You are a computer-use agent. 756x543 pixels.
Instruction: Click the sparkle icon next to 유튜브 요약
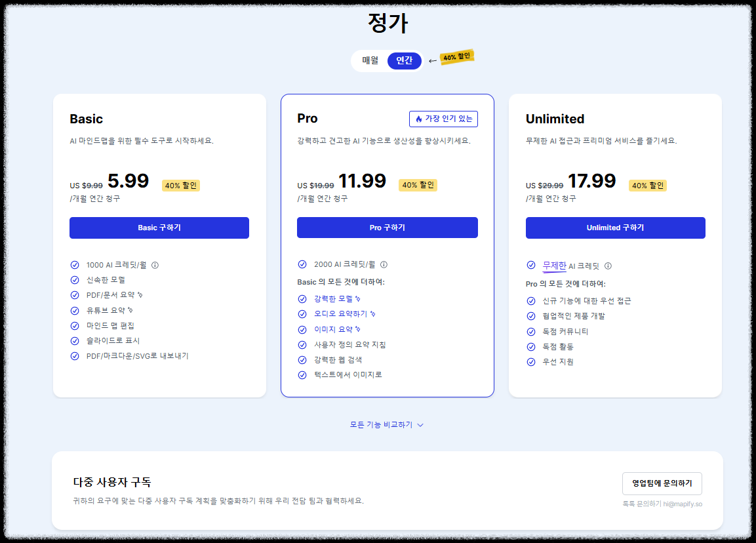point(131,310)
